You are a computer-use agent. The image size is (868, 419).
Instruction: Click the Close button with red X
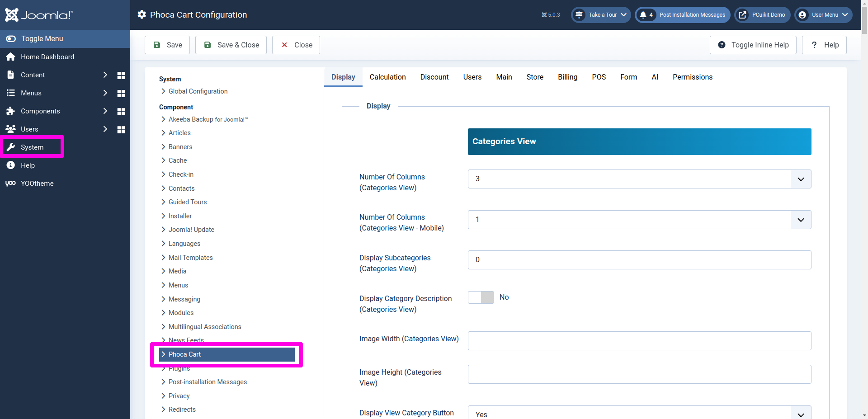[296, 45]
